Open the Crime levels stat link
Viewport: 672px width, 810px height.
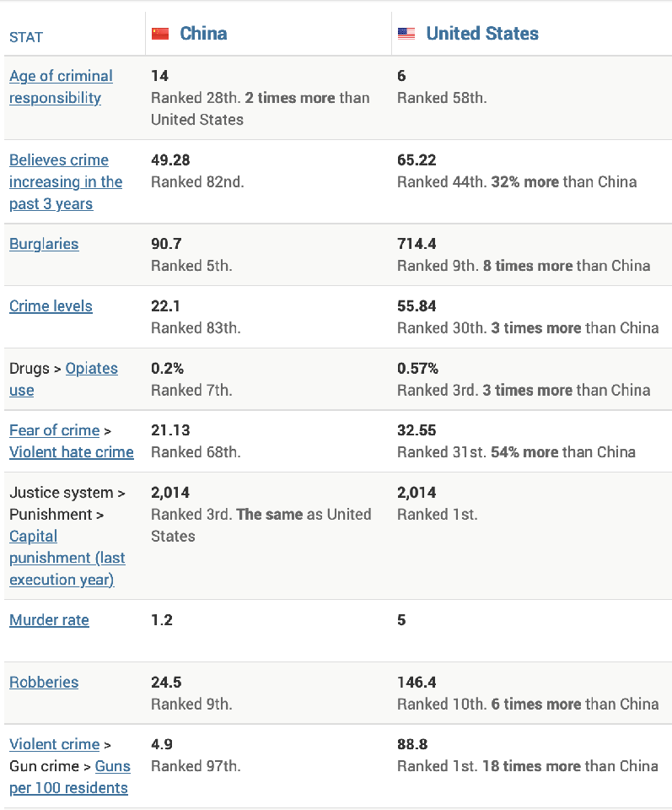pos(51,306)
